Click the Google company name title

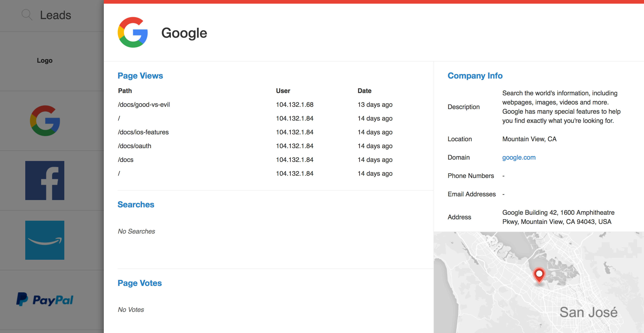click(x=184, y=33)
